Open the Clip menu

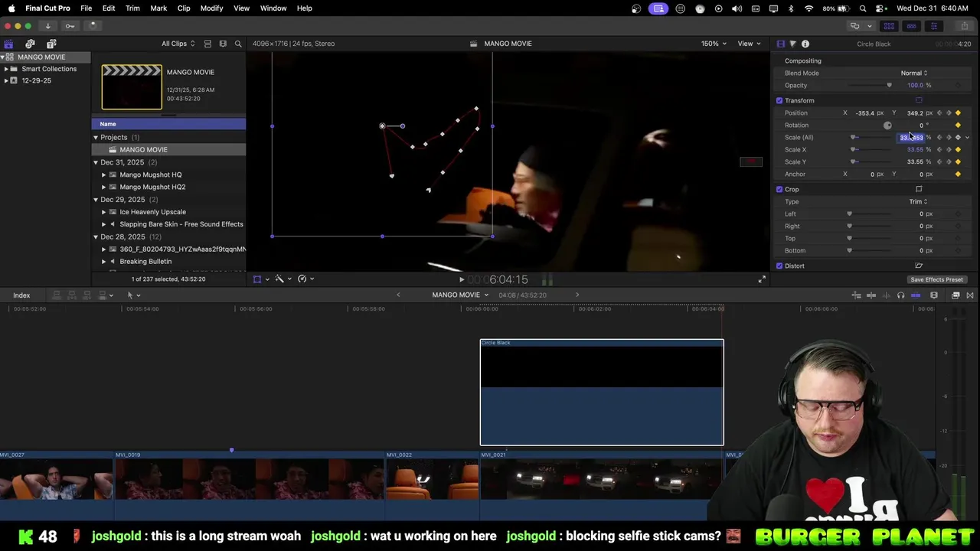point(184,8)
